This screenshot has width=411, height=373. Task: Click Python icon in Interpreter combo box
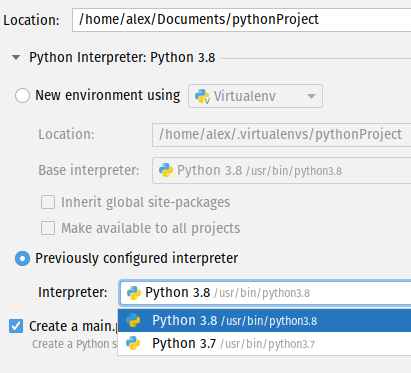[134, 293]
